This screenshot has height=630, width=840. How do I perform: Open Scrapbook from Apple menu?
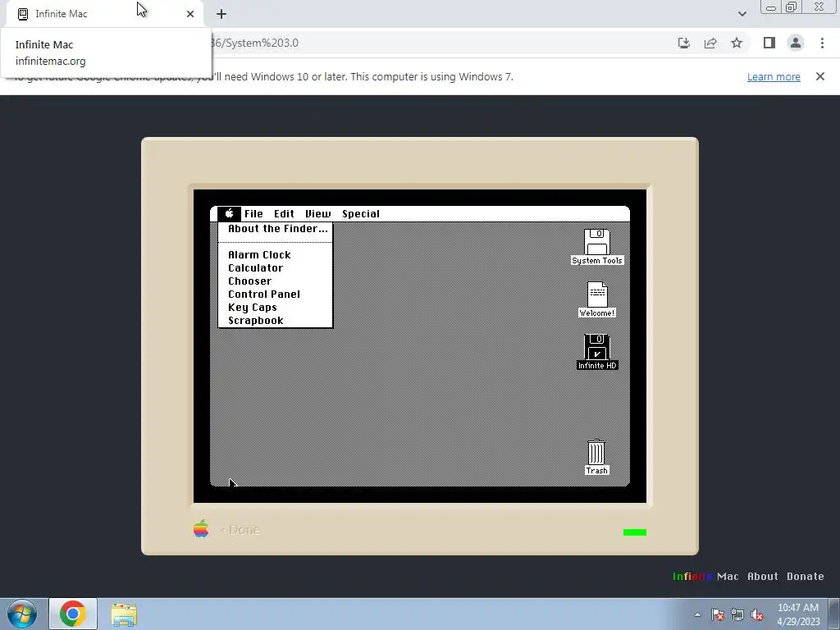coord(276,321)
